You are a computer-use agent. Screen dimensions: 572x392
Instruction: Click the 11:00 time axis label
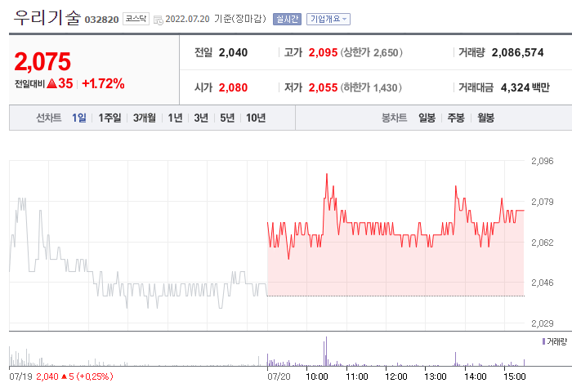pyautogui.click(x=356, y=376)
